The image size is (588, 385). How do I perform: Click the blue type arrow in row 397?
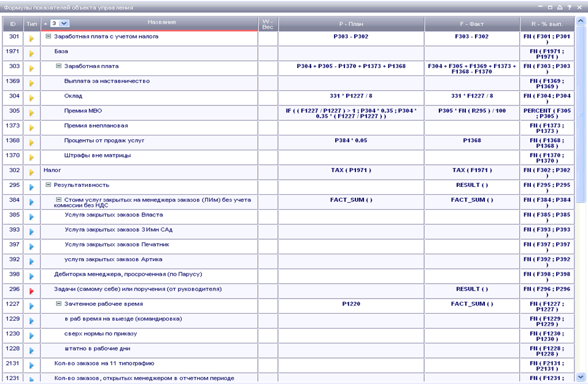pos(31,246)
